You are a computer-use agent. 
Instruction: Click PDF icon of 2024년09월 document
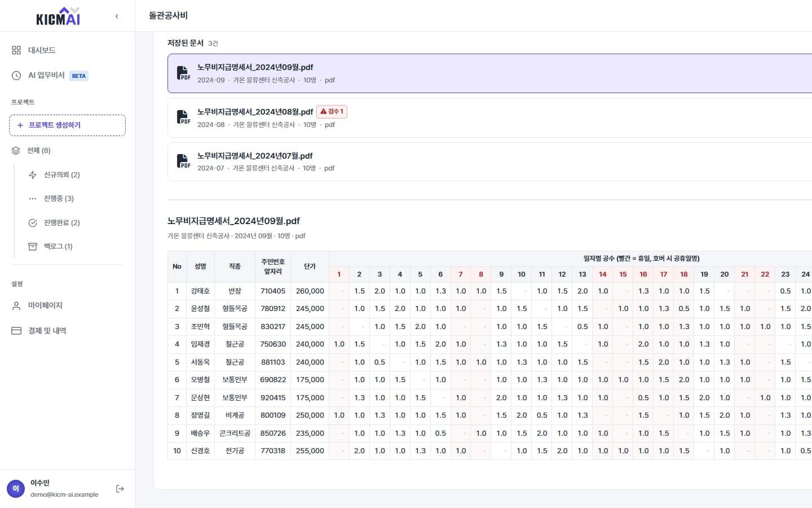coord(183,73)
